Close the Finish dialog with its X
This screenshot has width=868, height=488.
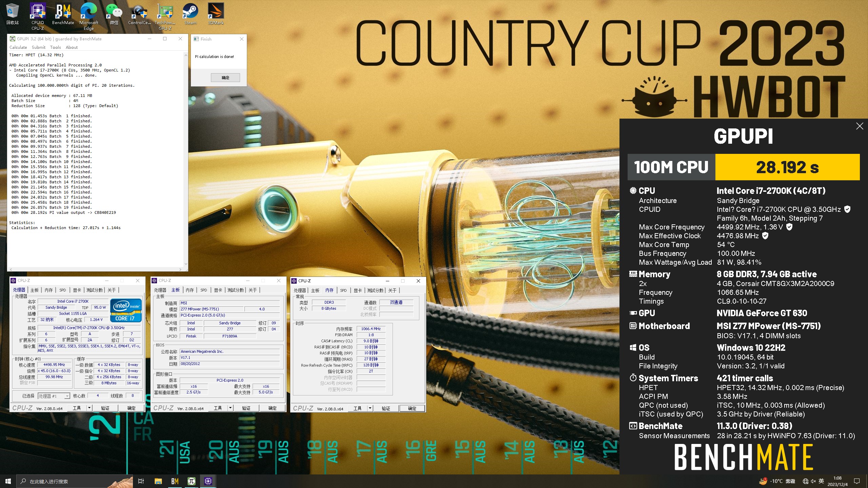coord(241,39)
